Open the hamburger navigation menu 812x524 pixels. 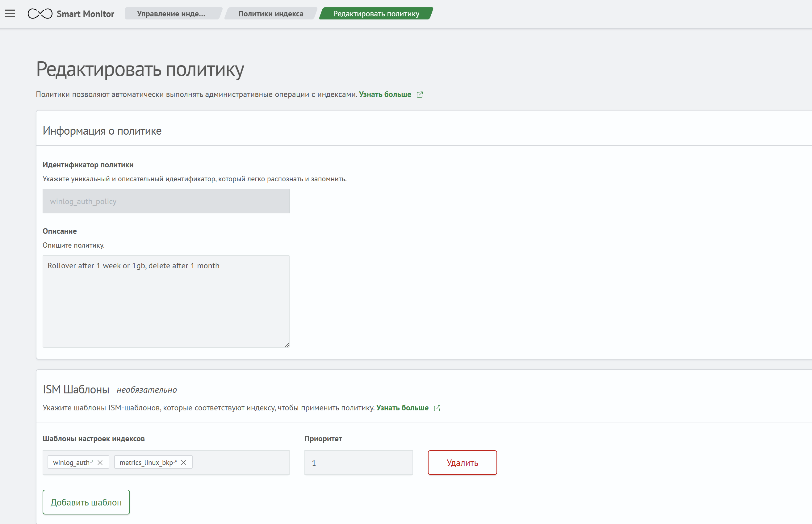[10, 14]
